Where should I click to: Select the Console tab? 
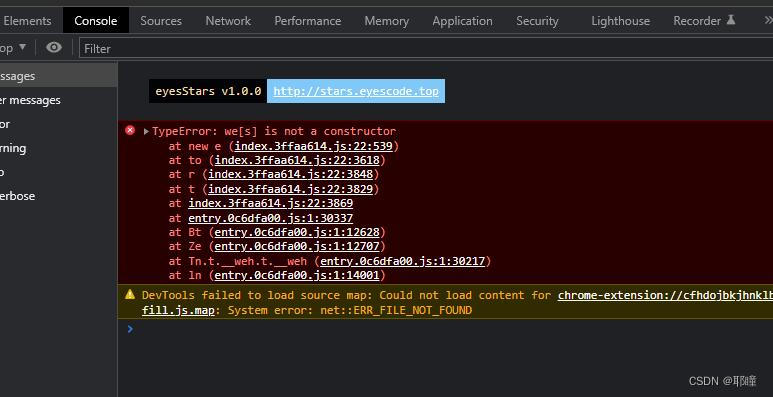click(96, 21)
